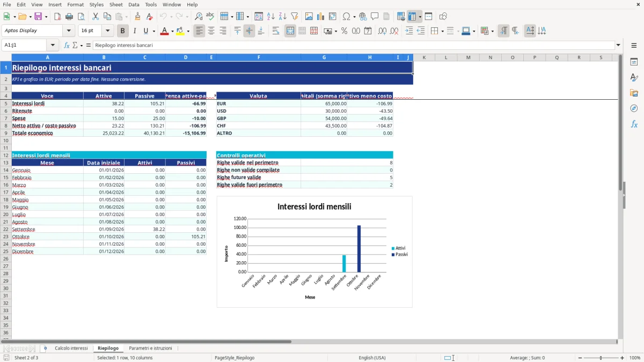The image size is (644, 362).
Task: Click Increase Indent icon
Action: click(409, 31)
